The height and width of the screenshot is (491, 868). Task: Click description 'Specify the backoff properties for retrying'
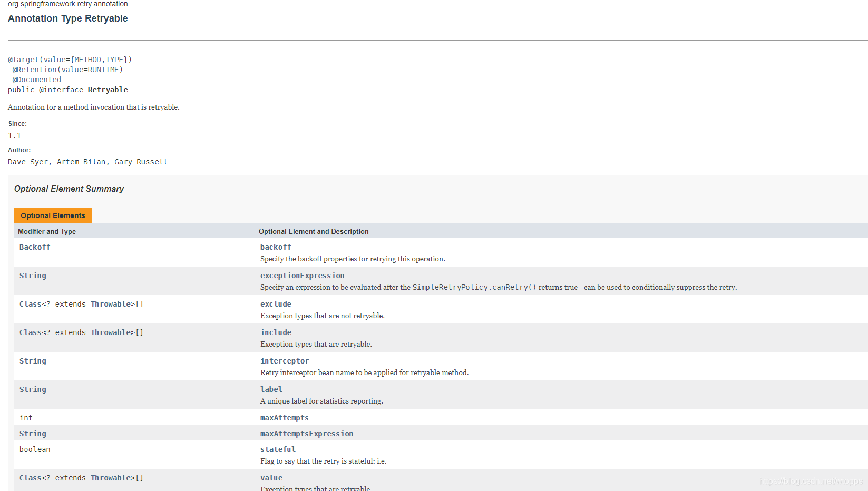[x=353, y=259]
